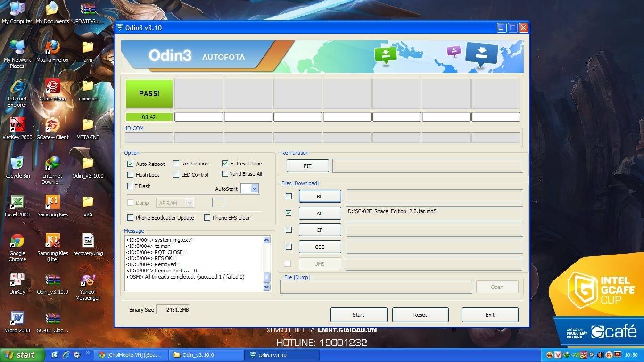The height and width of the screenshot is (362, 644).
Task: Select the Odin3 v3.10 taskbar button
Action: tap(282, 355)
